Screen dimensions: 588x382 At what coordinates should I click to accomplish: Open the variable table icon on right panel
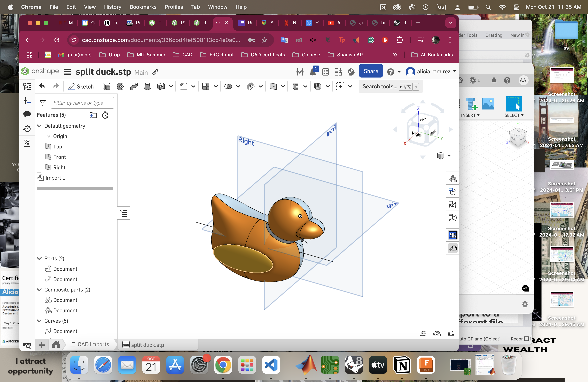coord(453,217)
